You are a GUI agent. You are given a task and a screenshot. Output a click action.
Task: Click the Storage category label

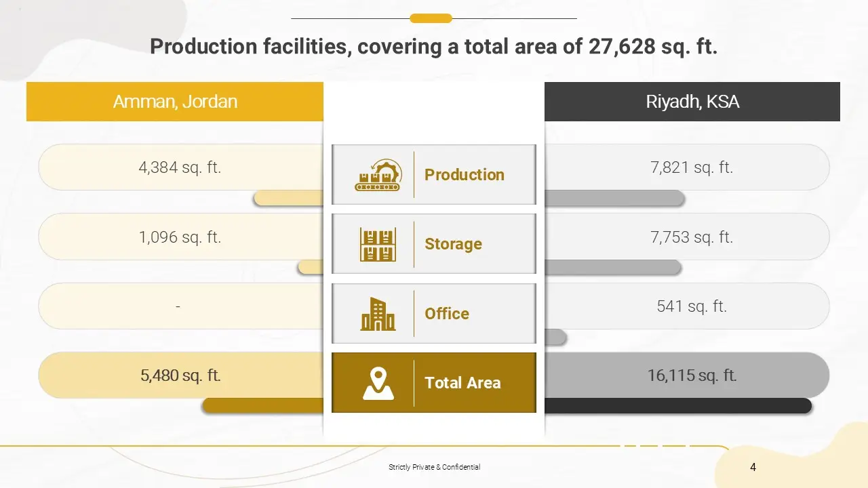coord(453,244)
